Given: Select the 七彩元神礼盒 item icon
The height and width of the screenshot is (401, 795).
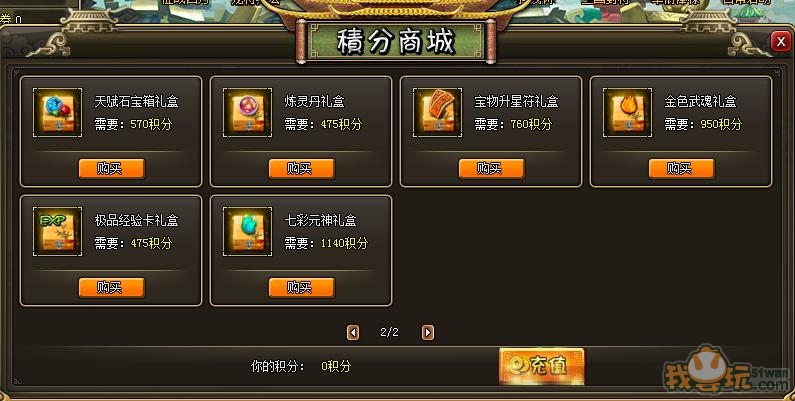Looking at the screenshot, I should (247, 232).
